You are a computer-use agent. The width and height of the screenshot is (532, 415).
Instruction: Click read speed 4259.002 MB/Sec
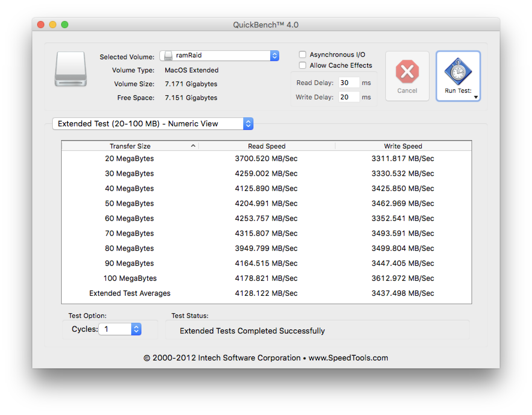click(266, 173)
